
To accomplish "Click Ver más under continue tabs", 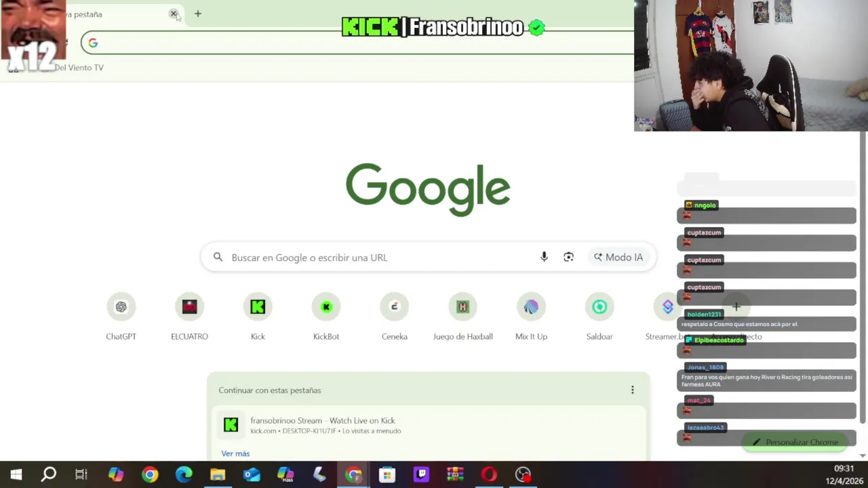I will coord(235,453).
